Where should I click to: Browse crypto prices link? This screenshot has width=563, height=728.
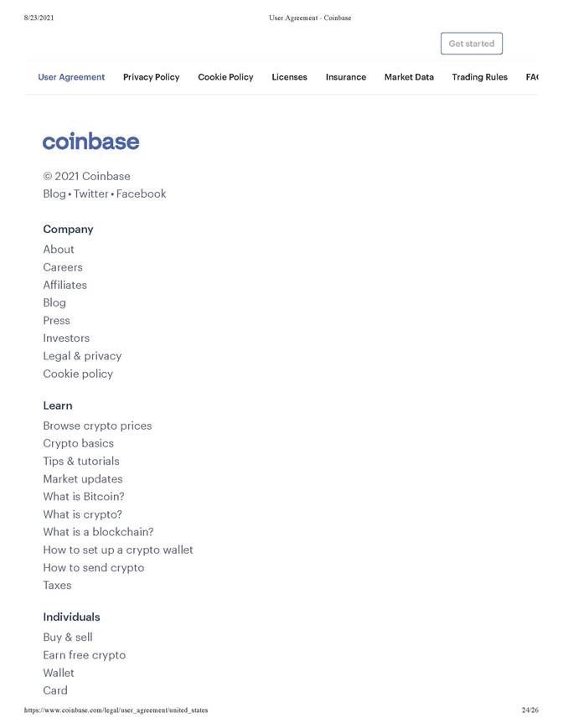[x=97, y=426]
